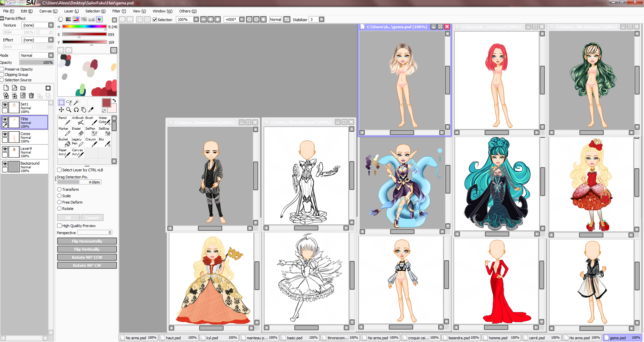The height and width of the screenshot is (342, 644).
Task: Choose the Water Color brush
Action: (x=105, y=121)
